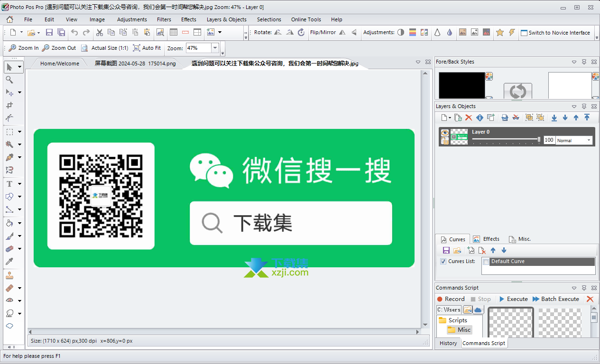Open the Selections menu

pyautogui.click(x=269, y=19)
